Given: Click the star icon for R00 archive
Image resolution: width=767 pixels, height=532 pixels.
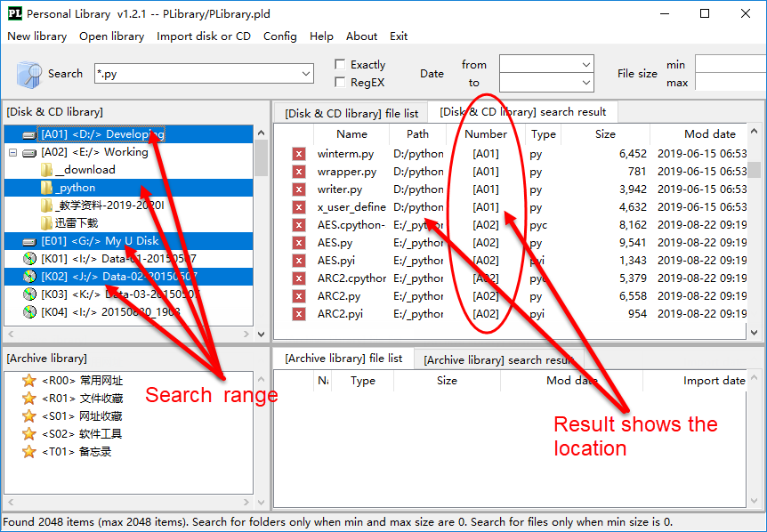Looking at the screenshot, I should [28, 381].
